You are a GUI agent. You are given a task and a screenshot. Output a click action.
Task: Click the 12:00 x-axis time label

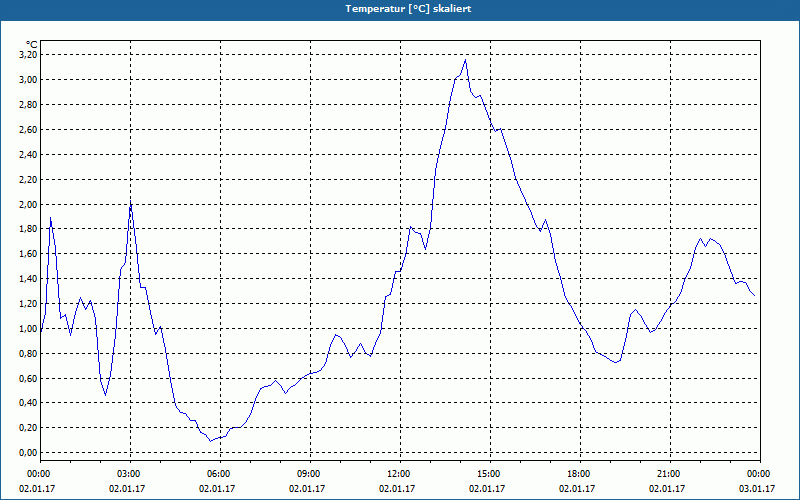[x=397, y=474]
